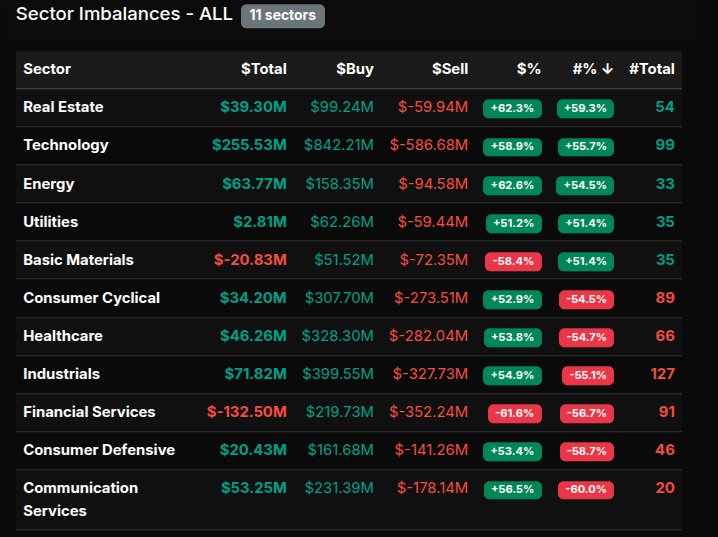Screen dimensions: 718x537
Task: Select the Technology sector name
Action: [x=66, y=145]
